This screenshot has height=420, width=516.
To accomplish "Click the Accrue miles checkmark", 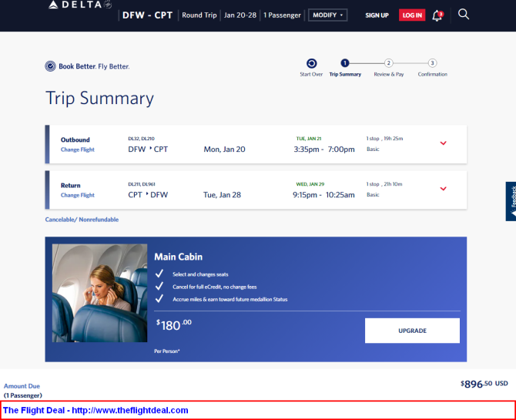I will 159,298.
